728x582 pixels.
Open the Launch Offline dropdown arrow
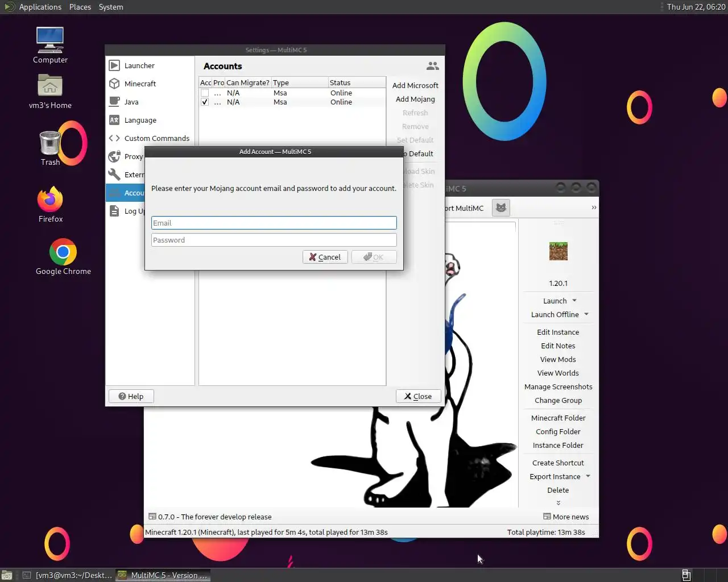pos(586,314)
